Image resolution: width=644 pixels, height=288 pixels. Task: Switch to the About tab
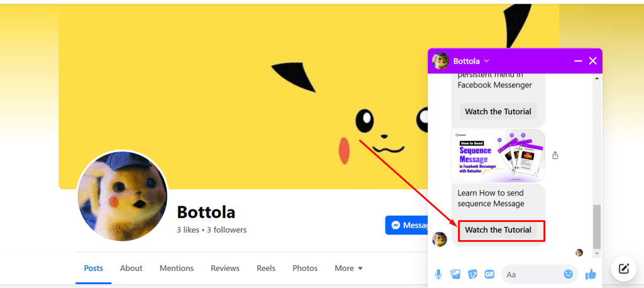(x=131, y=268)
